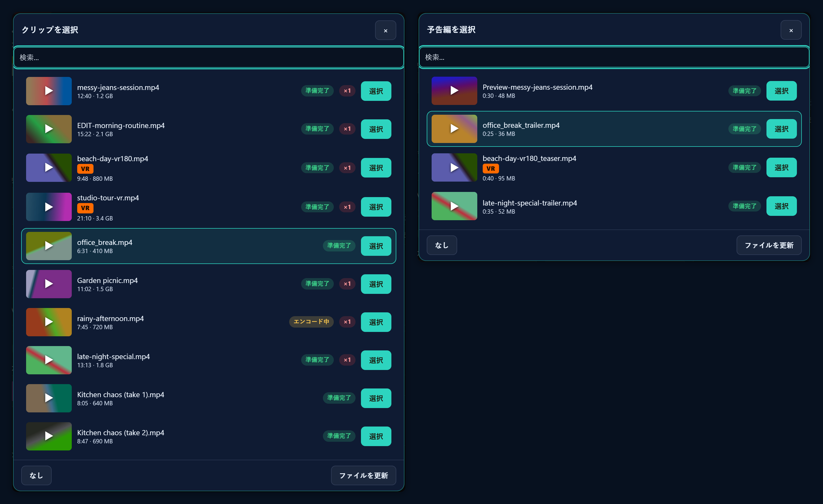Play the messy-jeans-session.mp4 thumbnail preview
This screenshot has height=504, width=823.
(x=49, y=91)
